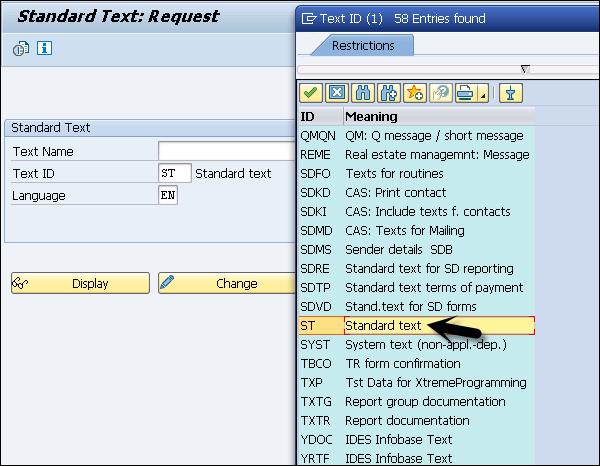This screenshot has width=600, height=466.
Task: Click the green checkmark Copy icon
Action: pyautogui.click(x=311, y=93)
